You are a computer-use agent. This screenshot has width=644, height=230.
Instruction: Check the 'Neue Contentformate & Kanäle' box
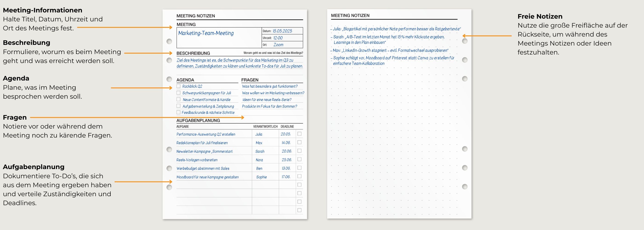click(x=178, y=100)
